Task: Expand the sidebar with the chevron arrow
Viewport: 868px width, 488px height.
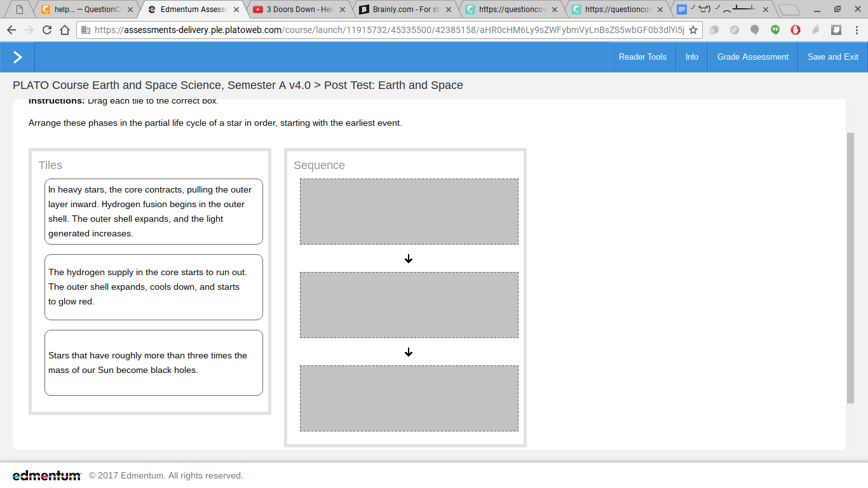Action: coord(17,57)
